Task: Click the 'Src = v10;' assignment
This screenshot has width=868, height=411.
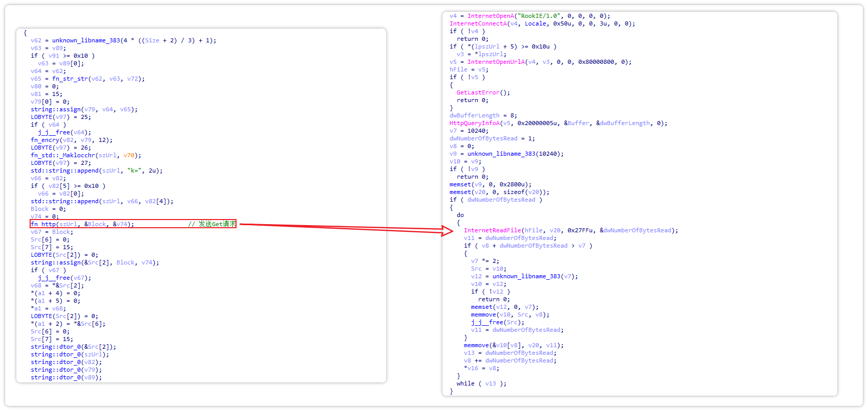Action: (489, 269)
